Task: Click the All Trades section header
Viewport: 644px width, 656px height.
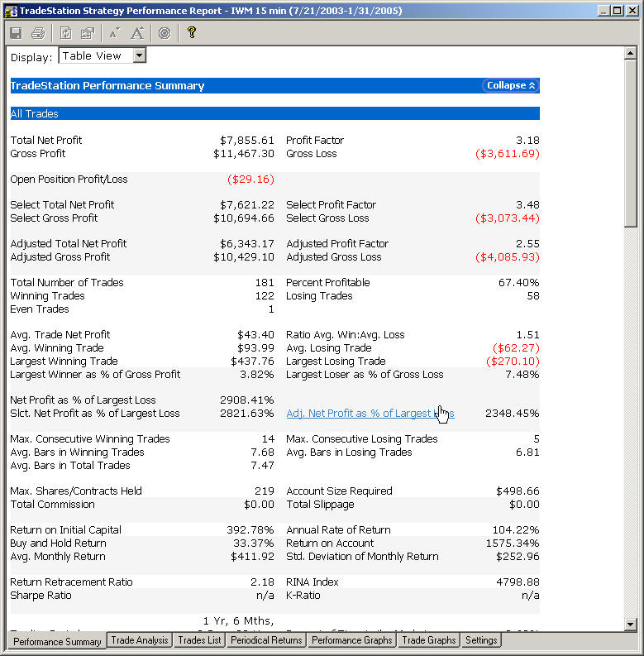Action: [274, 113]
